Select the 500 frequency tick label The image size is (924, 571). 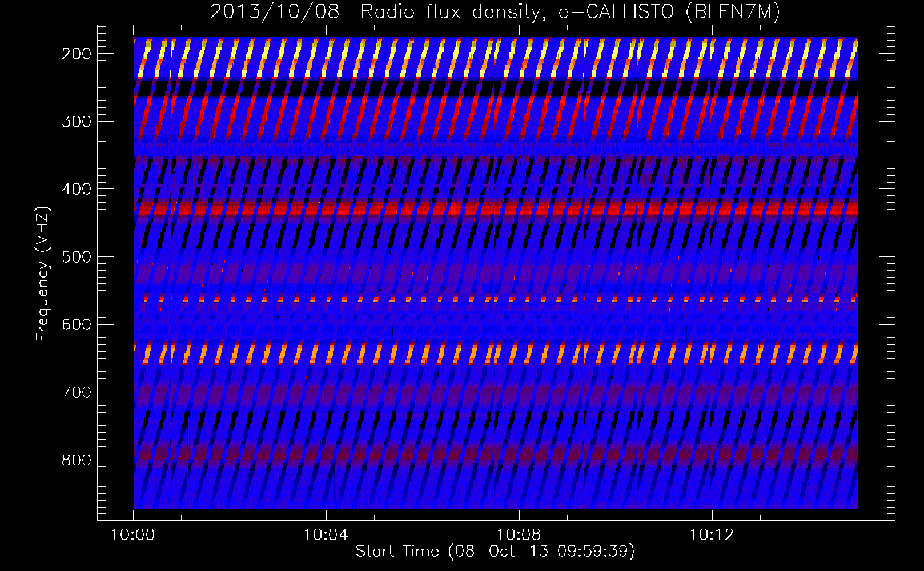coord(77,256)
